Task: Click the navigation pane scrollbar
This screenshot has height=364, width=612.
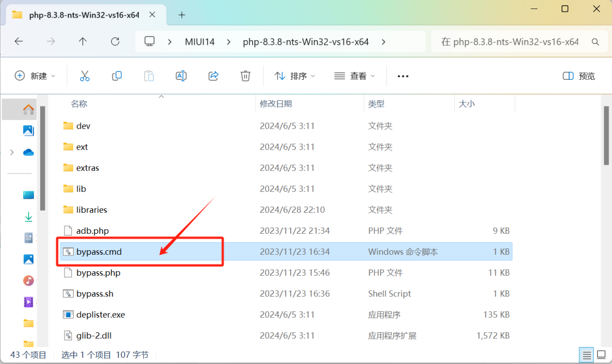Action: tap(42, 158)
